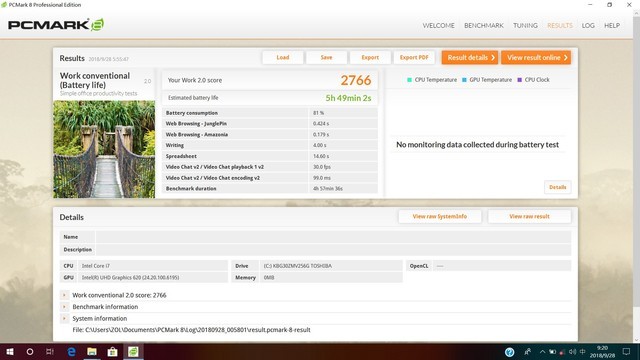Open the LOG tab

[x=588, y=25]
